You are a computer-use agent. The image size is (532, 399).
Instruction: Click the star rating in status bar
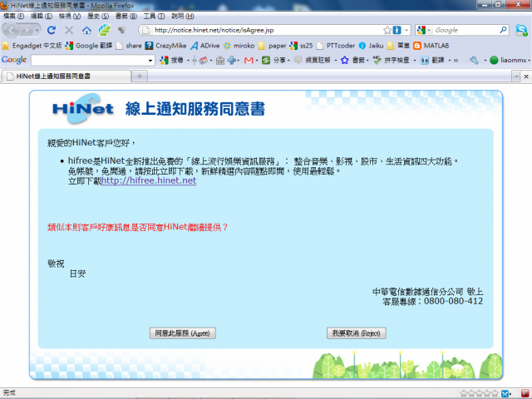(479, 393)
